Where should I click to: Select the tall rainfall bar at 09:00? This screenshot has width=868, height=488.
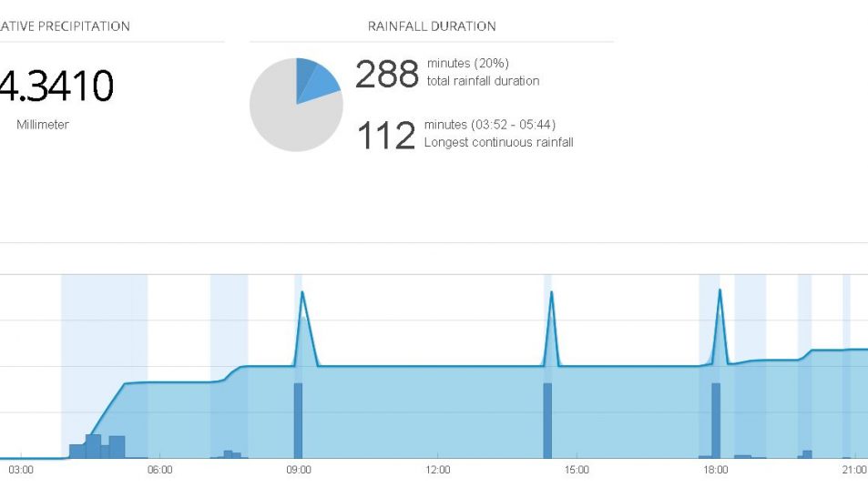(298, 421)
